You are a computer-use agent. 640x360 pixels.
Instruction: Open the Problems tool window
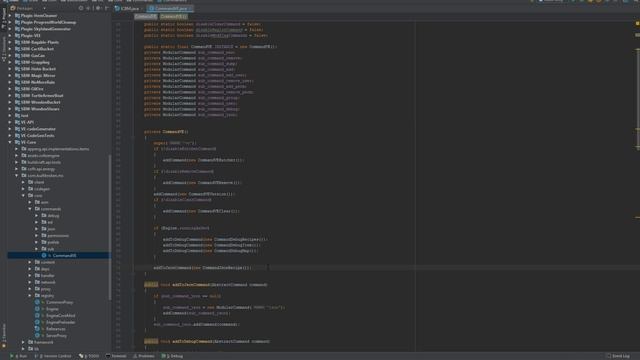(144, 356)
